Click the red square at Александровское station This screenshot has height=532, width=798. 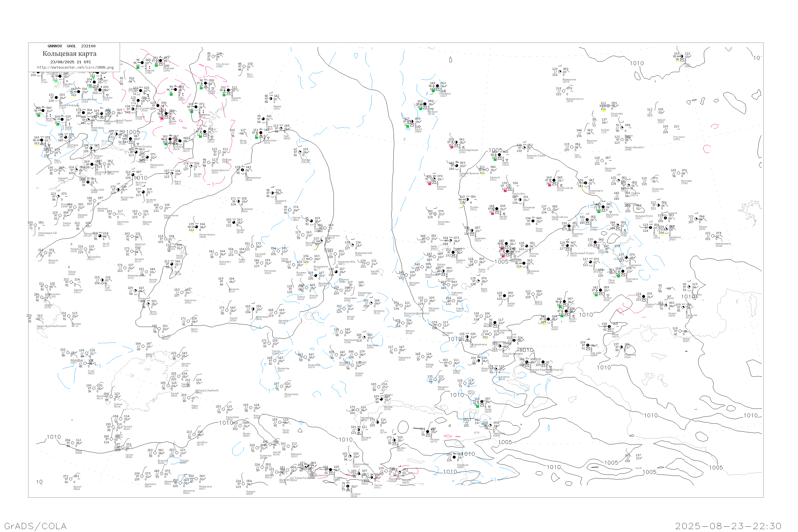(452, 147)
